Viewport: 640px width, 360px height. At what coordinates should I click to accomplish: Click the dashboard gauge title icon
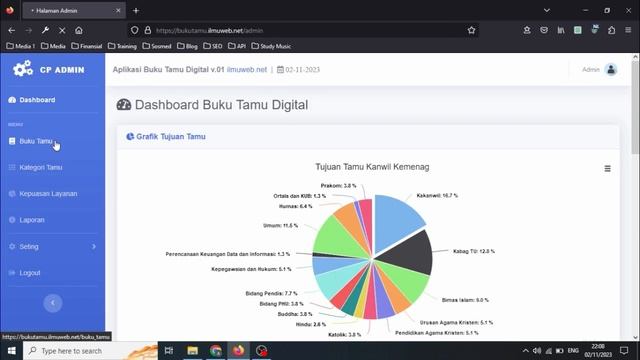tap(124, 105)
